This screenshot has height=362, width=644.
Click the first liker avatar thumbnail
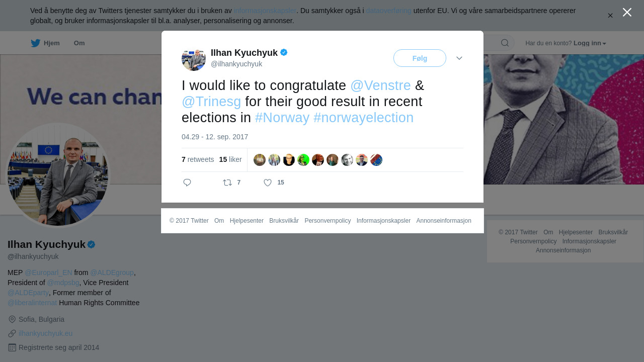[x=260, y=160]
